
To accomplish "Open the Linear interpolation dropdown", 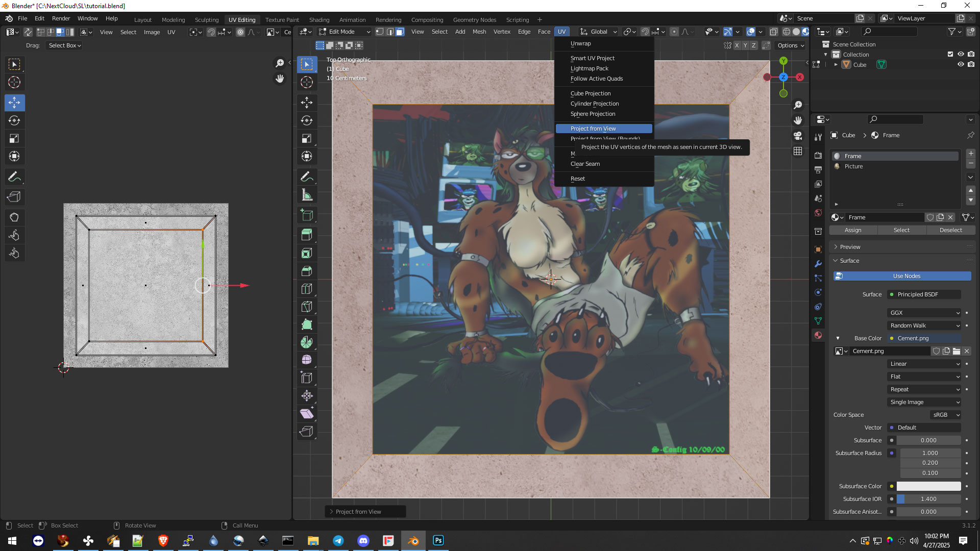I will pyautogui.click(x=924, y=364).
